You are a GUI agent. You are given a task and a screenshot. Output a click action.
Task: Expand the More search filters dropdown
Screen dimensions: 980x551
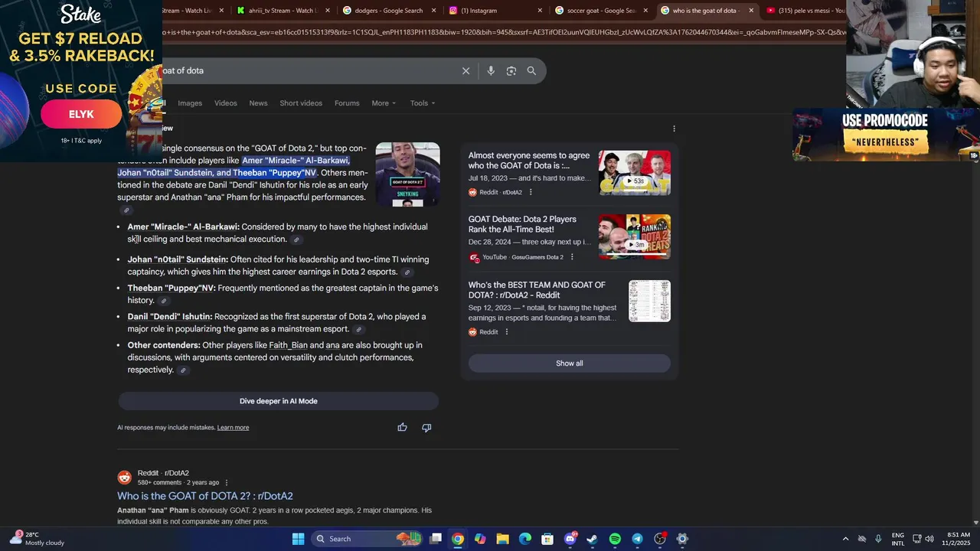(x=384, y=103)
